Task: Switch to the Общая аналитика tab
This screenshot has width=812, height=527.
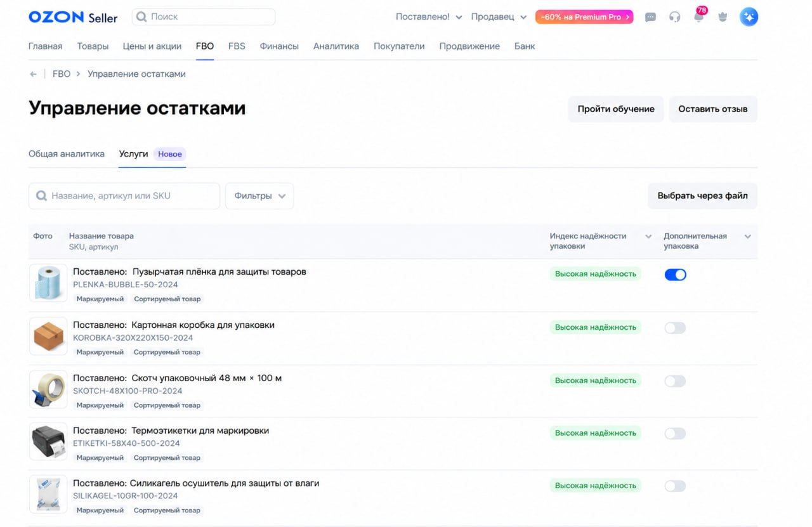Action: point(67,154)
